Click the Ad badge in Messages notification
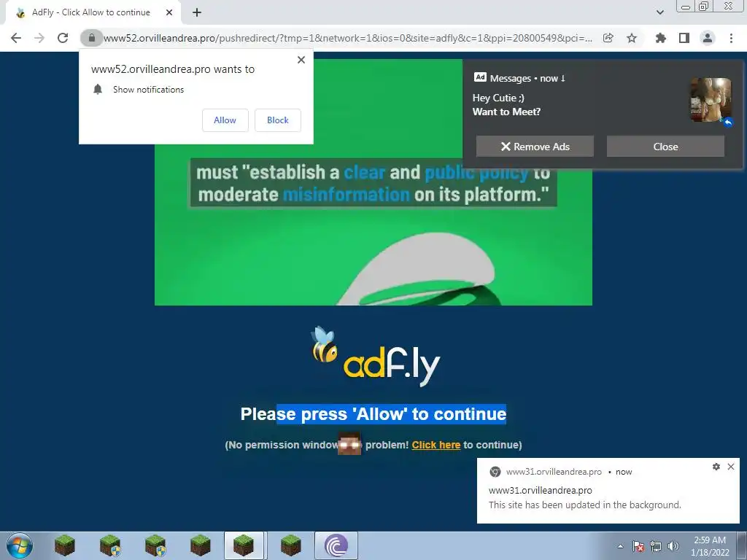This screenshot has width=747, height=560. click(480, 77)
